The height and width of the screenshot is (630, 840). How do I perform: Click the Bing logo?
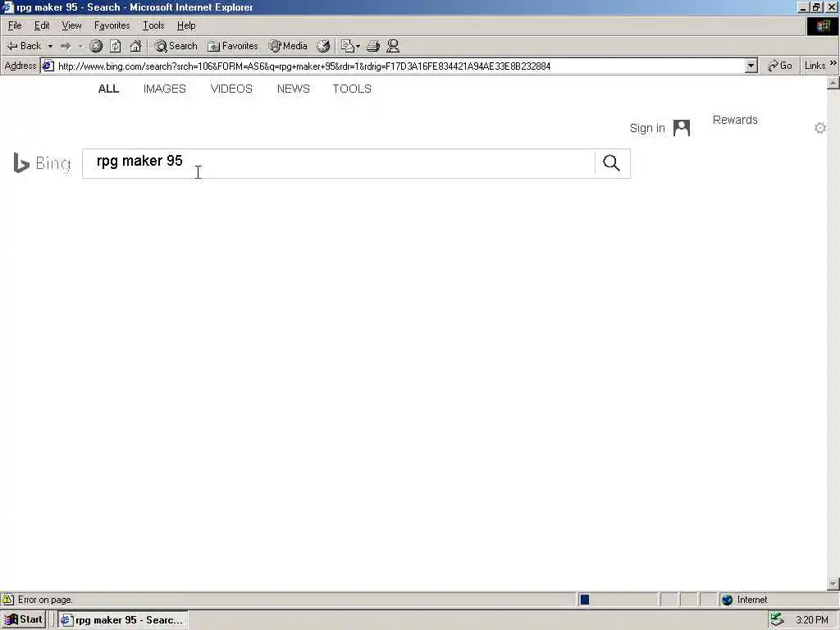(42, 163)
